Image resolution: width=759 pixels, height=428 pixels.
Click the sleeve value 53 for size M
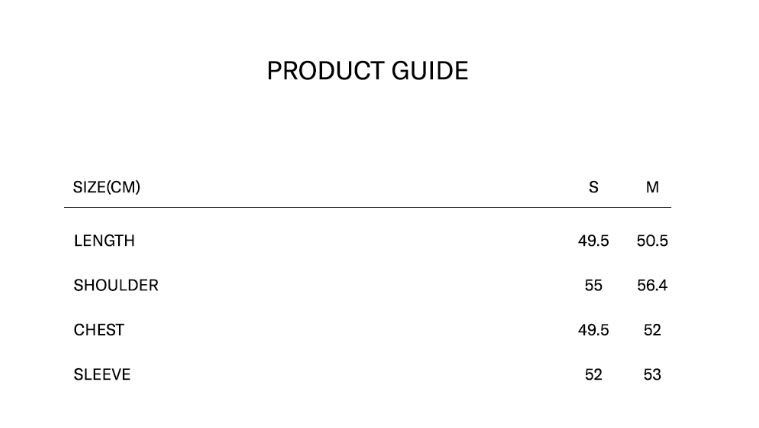point(652,375)
